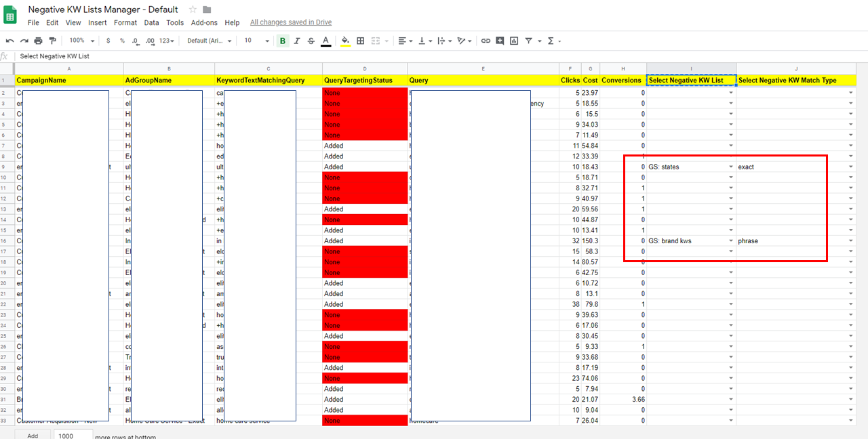Insert a chart from toolbar
This screenshot has height=439, width=868.
[514, 41]
